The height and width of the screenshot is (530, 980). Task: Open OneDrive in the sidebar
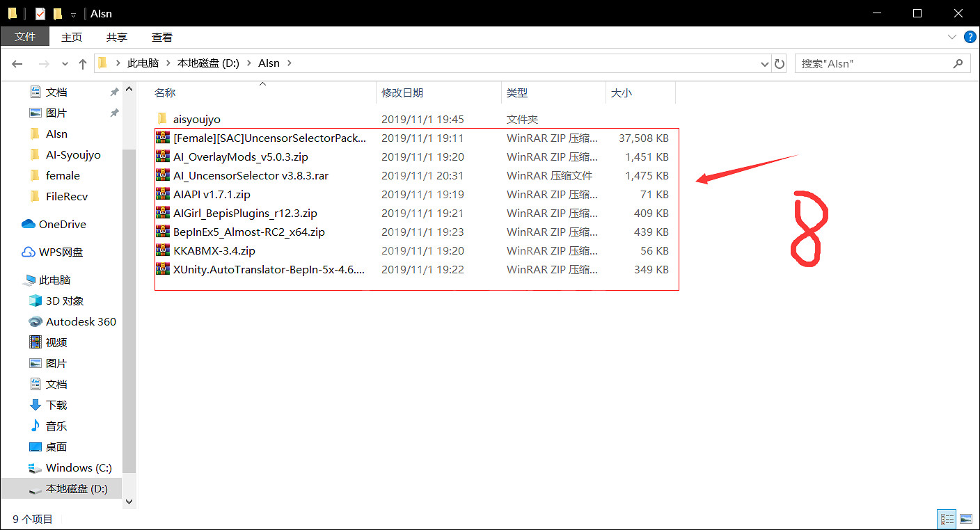tap(62, 224)
